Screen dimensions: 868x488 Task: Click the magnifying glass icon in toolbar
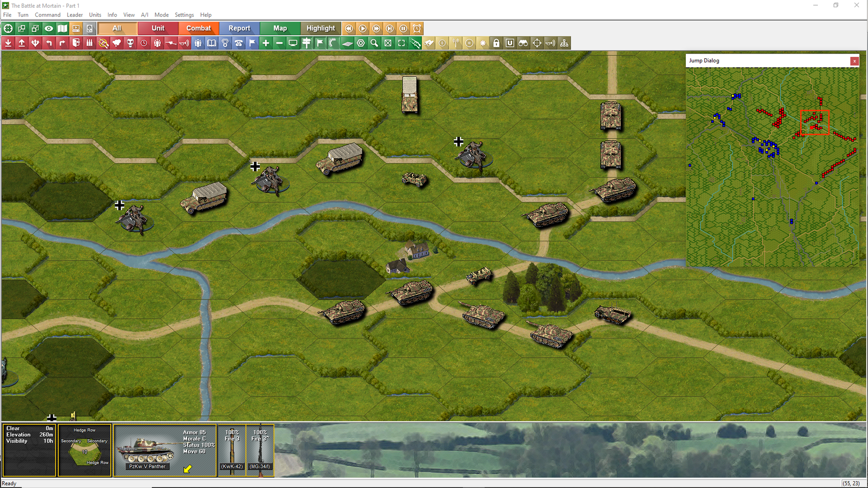point(374,43)
